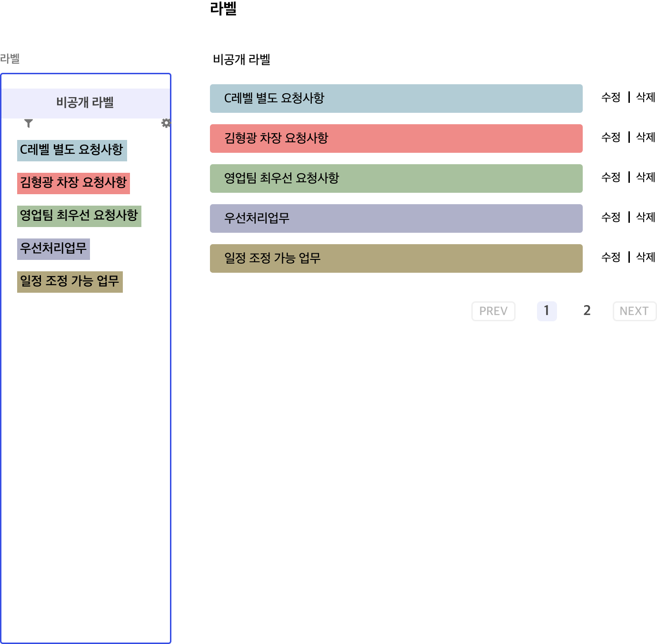Image resolution: width=657 pixels, height=644 pixels.
Task: Click sidebar label 영업팀 최우선 요청사항
Action: tap(79, 216)
